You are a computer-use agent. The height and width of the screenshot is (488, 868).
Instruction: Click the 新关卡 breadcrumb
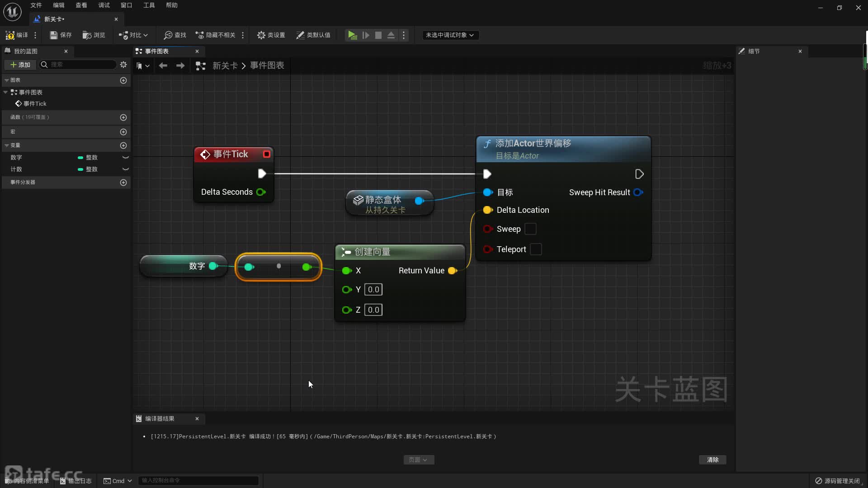click(x=225, y=66)
